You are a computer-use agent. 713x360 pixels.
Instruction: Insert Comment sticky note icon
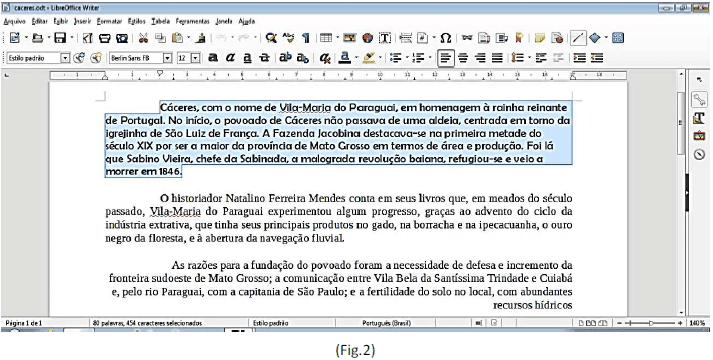pos(540,38)
